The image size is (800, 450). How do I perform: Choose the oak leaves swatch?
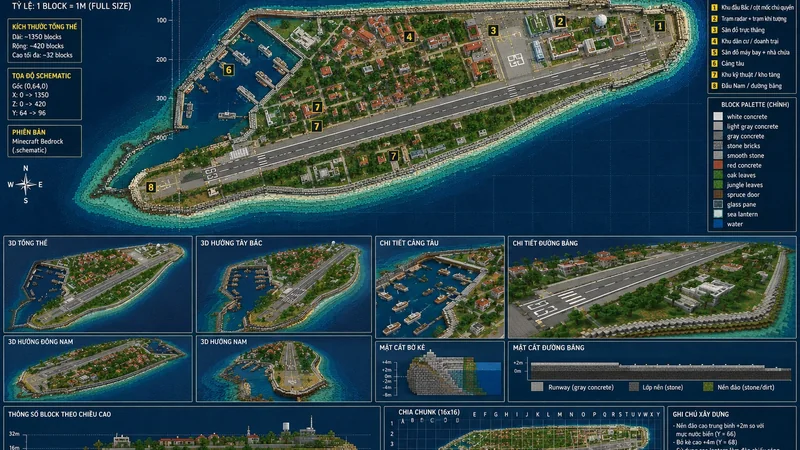click(718, 175)
